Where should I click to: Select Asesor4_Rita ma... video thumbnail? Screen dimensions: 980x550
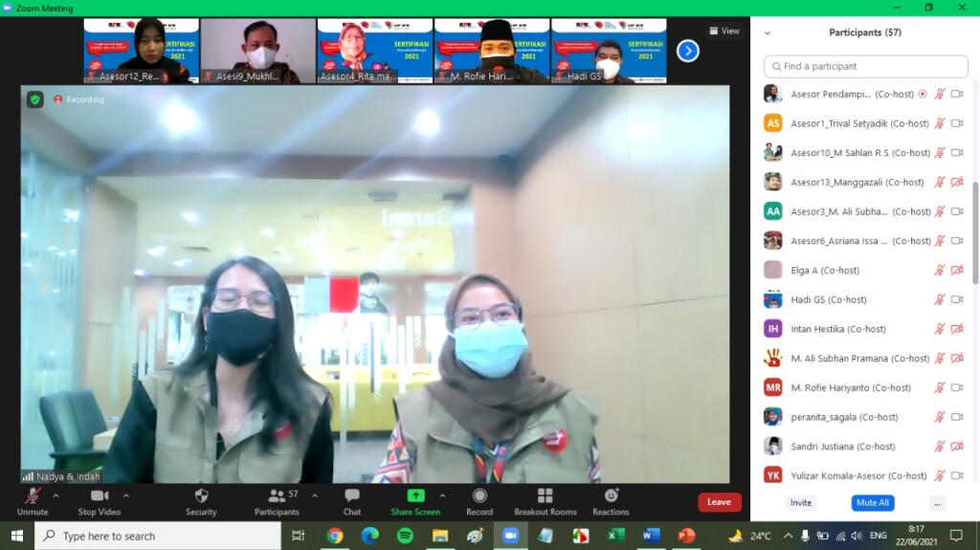tap(375, 51)
